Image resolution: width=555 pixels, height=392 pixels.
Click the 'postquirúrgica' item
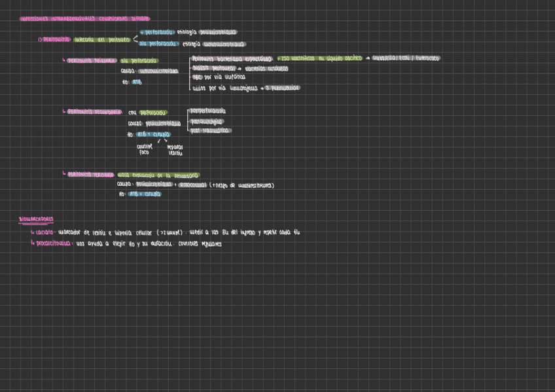click(207, 122)
